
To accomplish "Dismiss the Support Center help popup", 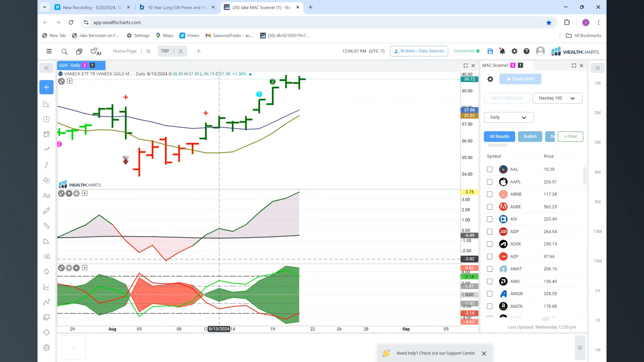I will (484, 354).
